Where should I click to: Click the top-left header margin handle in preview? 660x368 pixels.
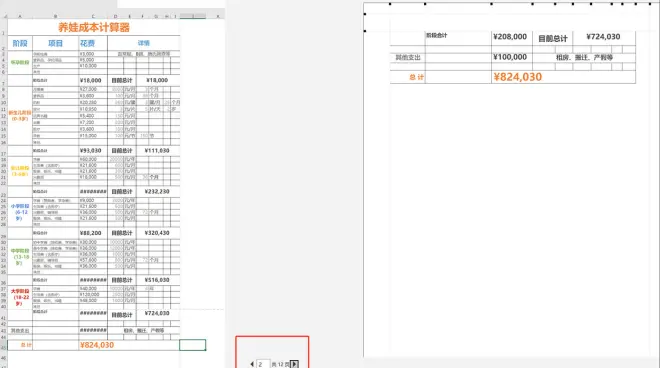click(365, 14)
